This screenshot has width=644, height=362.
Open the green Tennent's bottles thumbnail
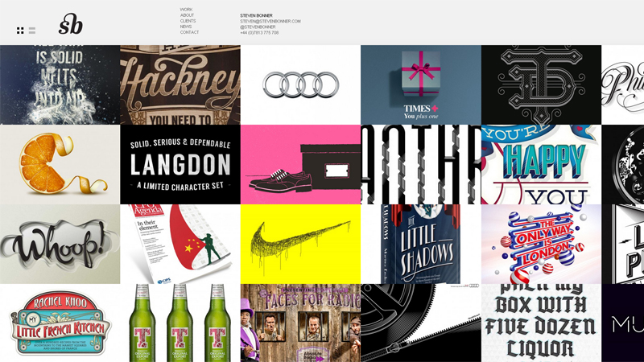coord(180,323)
